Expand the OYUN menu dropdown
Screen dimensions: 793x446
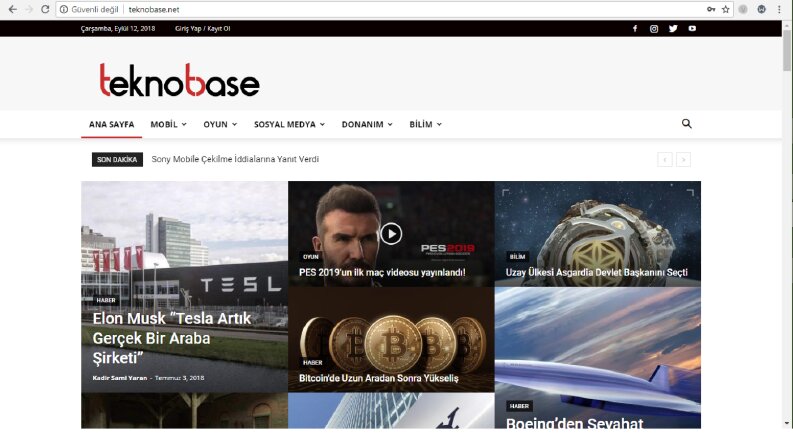[x=220, y=124]
